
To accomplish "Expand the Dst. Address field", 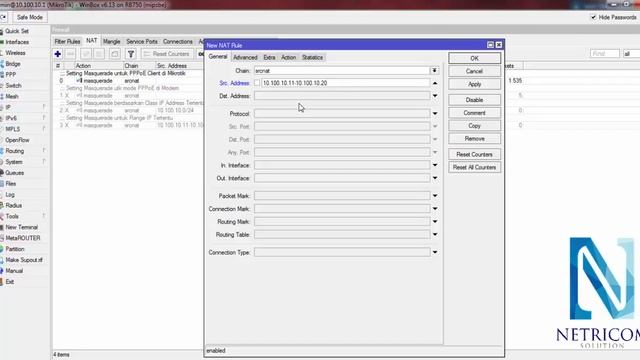I will [435, 96].
